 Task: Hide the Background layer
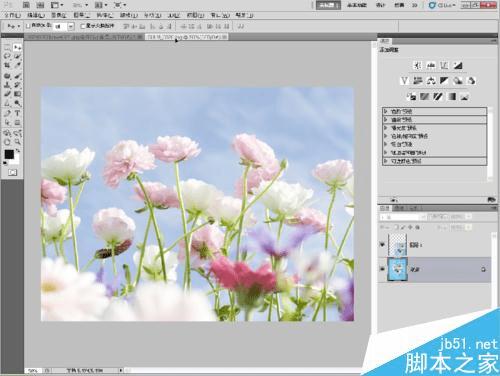click(382, 269)
